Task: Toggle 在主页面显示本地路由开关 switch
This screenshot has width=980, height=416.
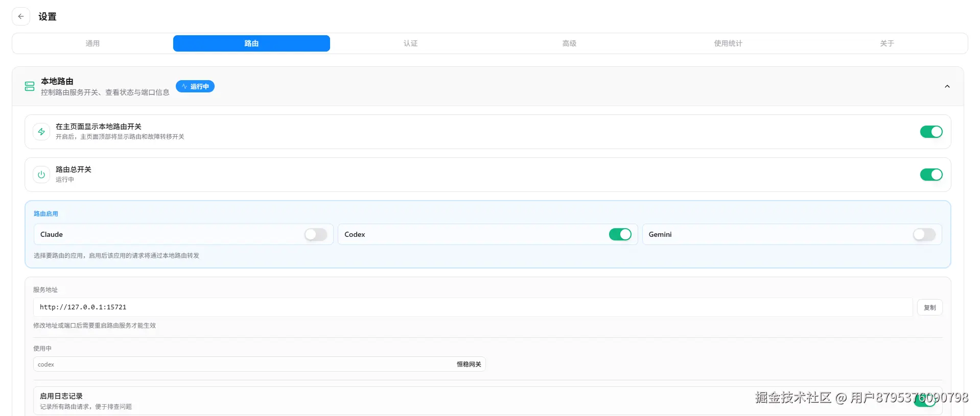Action: [931, 132]
